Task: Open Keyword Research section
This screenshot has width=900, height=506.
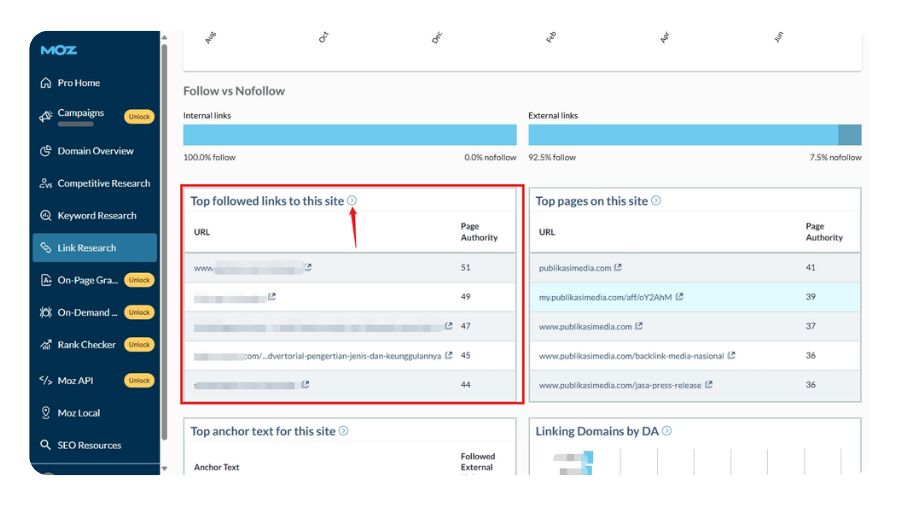Action: click(x=95, y=216)
